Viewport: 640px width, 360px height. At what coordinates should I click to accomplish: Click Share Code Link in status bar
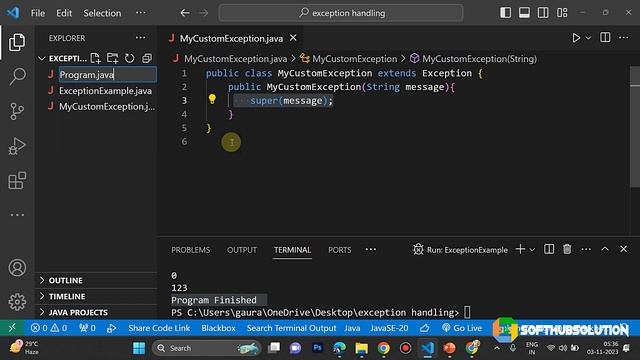159,328
